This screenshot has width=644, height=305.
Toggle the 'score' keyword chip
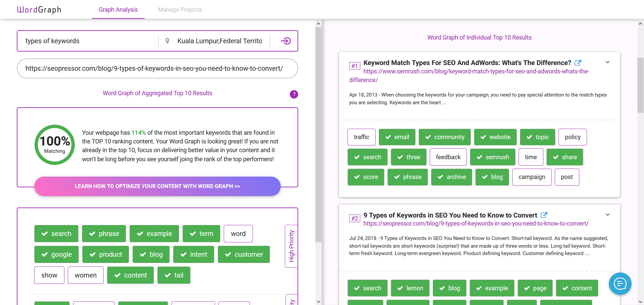pos(366,177)
